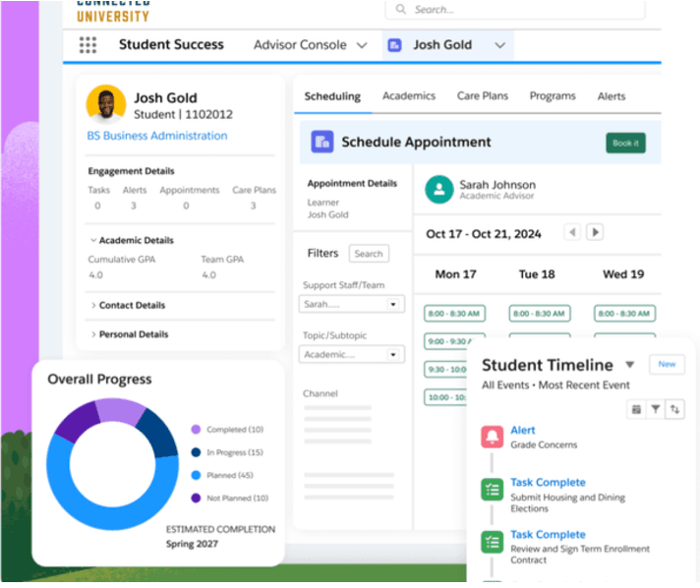700x588 pixels.
Task: Switch to the Programs tab
Action: [x=553, y=96]
